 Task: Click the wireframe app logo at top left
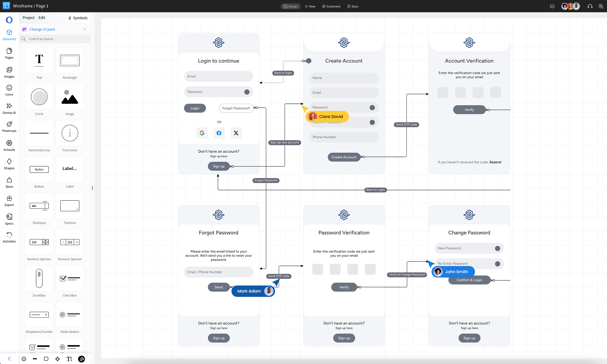pyautogui.click(x=6, y=6)
